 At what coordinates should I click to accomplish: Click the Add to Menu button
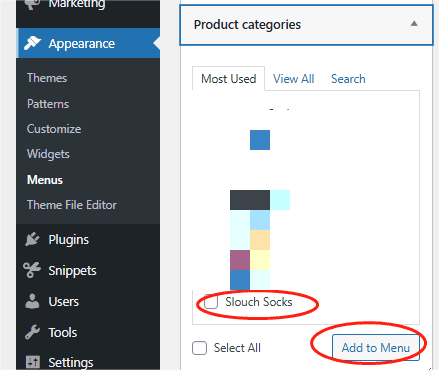tap(376, 348)
